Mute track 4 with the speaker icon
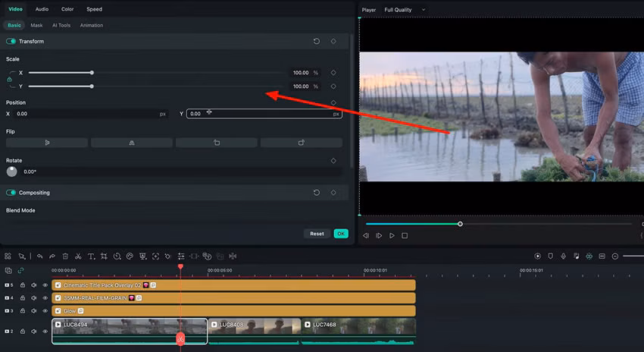The height and width of the screenshot is (352, 644). 34,297
